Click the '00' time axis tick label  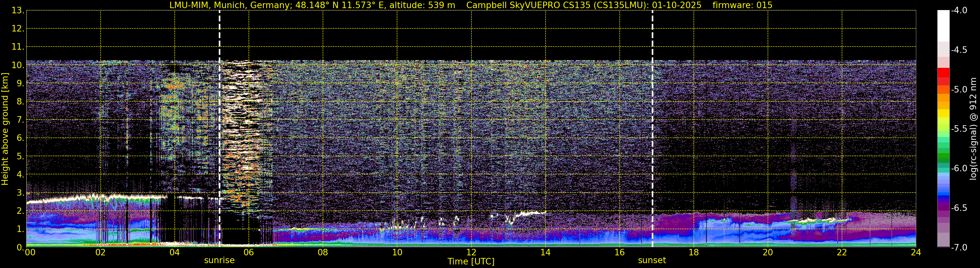[x=30, y=252]
